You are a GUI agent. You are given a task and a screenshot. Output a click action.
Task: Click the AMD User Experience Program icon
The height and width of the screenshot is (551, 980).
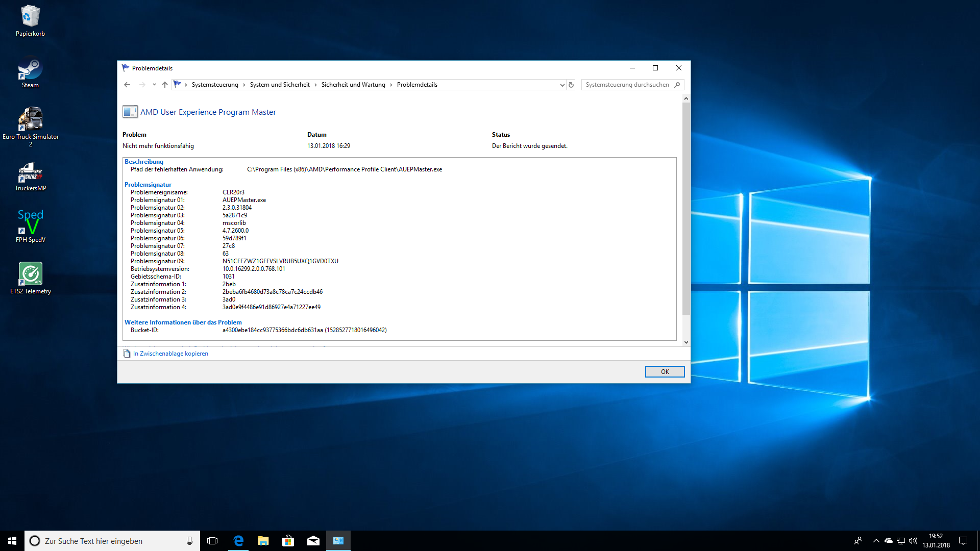coord(130,112)
